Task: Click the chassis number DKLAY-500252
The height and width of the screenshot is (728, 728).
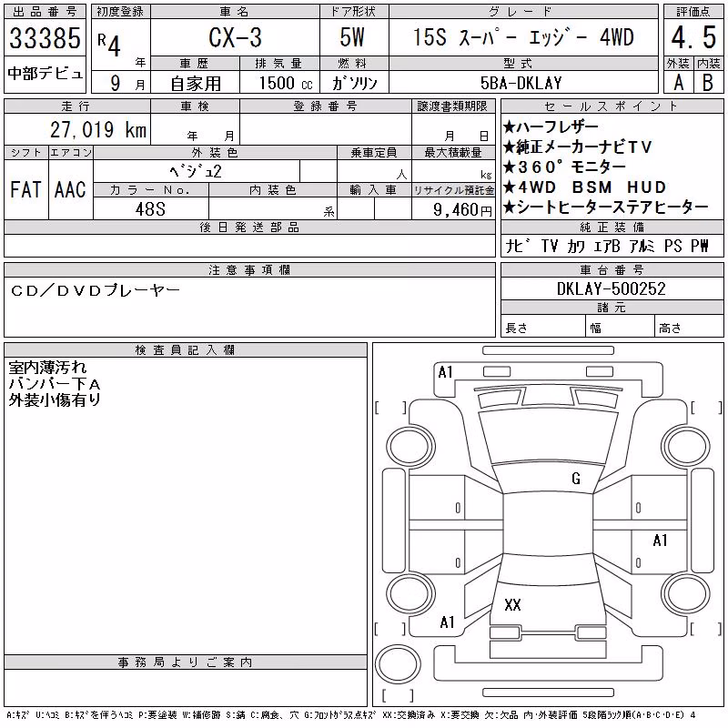Action: point(611,288)
